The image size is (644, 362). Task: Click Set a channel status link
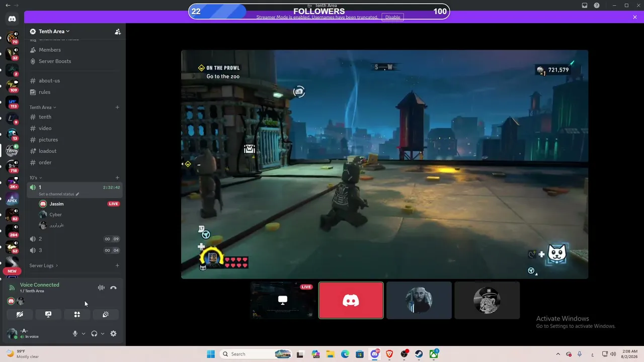[x=56, y=194]
